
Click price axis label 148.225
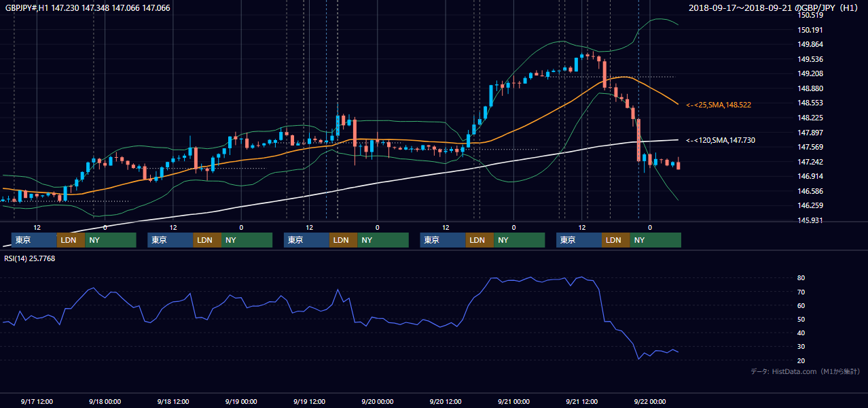[812, 118]
